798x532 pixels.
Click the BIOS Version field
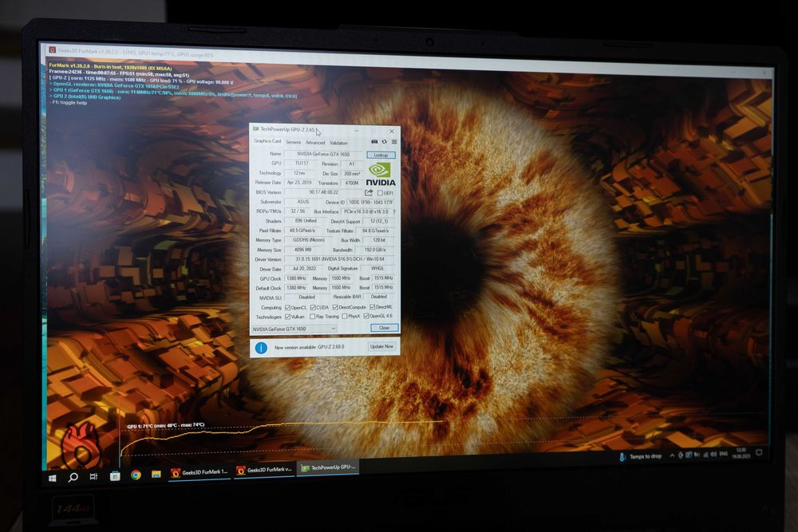pos(323,193)
